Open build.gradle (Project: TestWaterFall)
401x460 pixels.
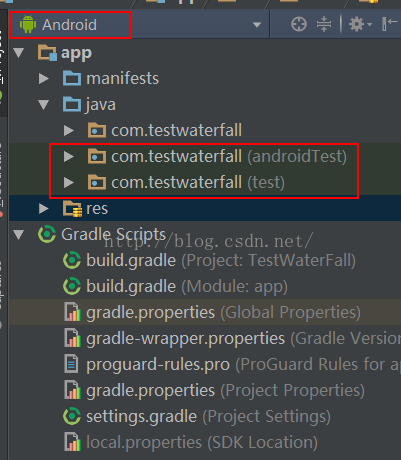(x=209, y=260)
